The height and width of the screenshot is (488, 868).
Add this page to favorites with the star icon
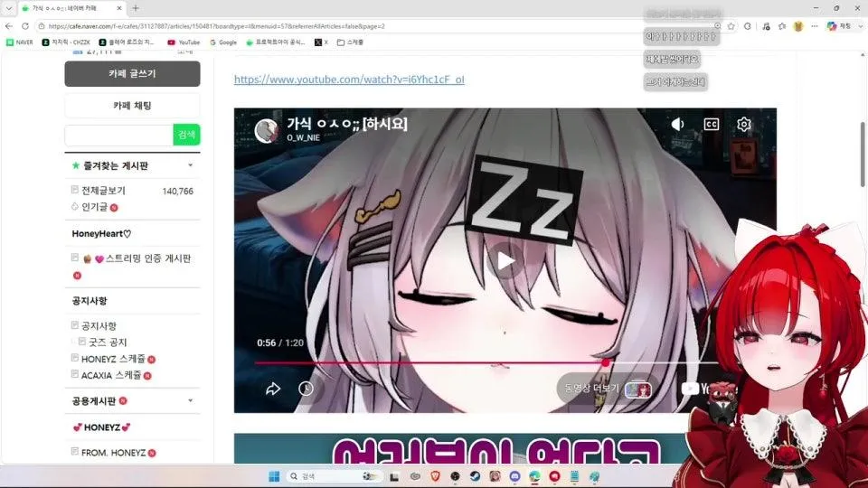[x=731, y=26]
